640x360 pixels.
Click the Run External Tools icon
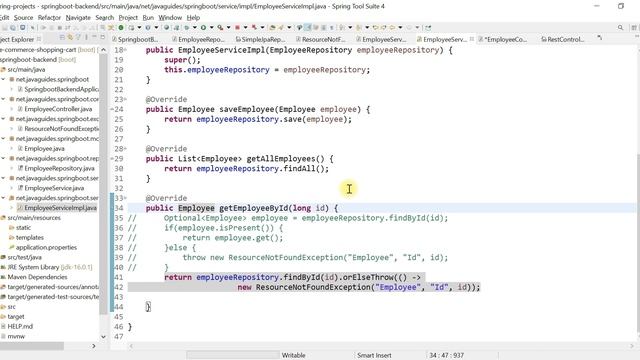coord(220,27)
